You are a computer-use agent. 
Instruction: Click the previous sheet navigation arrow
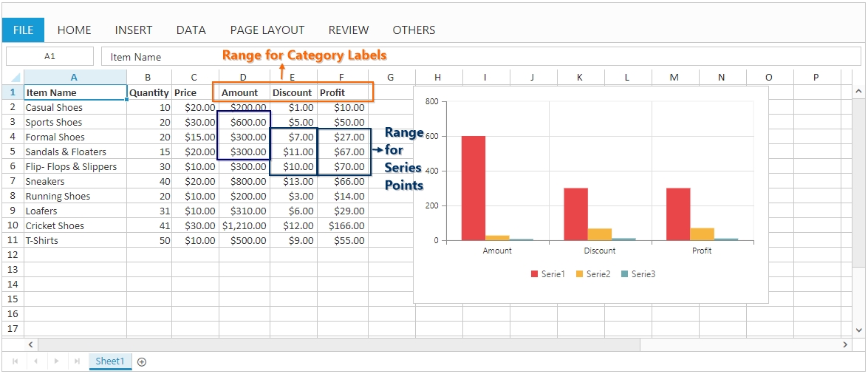click(x=35, y=361)
